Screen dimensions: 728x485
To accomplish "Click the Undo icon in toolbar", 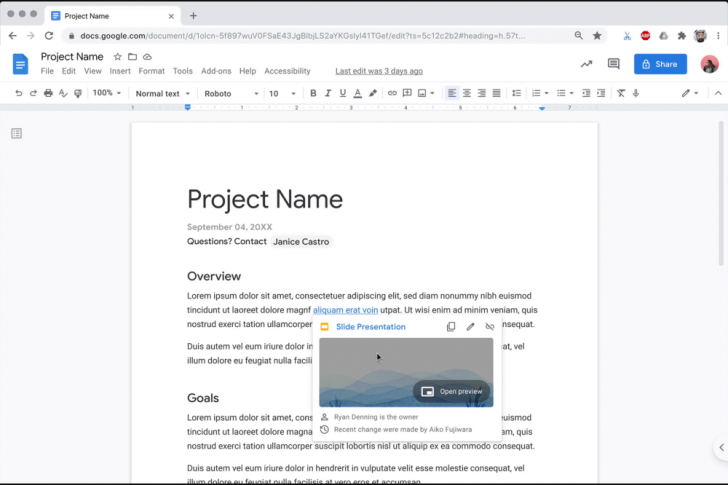I will 19,93.
